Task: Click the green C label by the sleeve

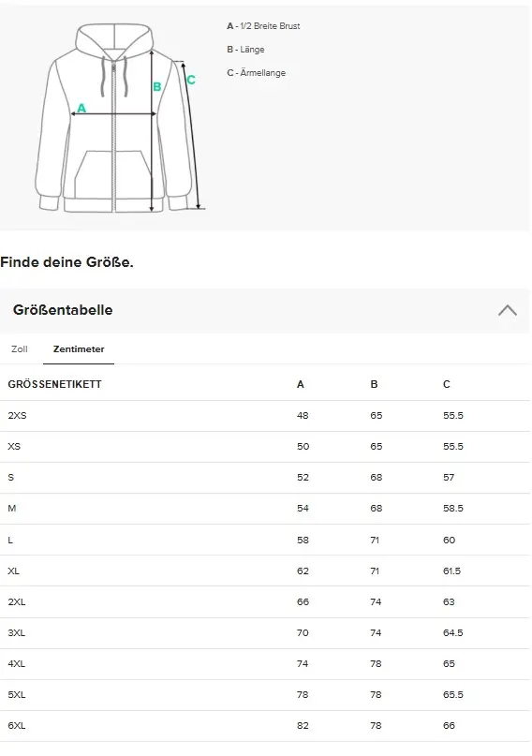Action: tap(191, 80)
